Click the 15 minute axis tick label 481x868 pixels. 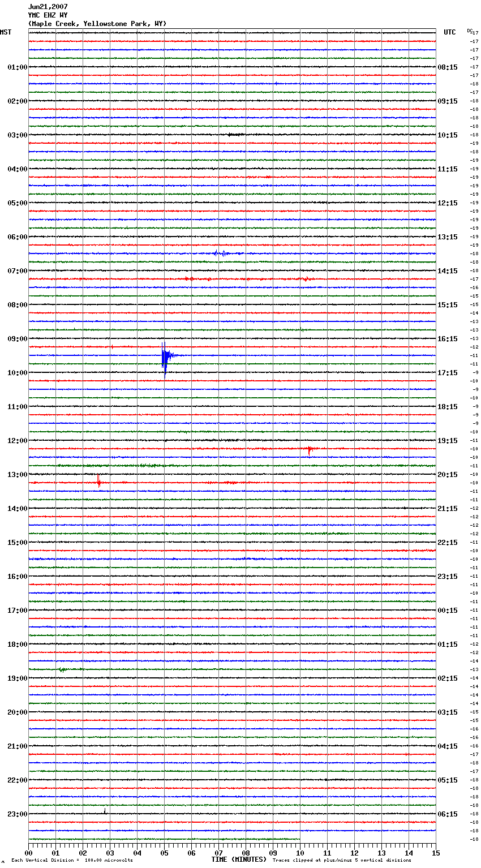[x=436, y=853]
